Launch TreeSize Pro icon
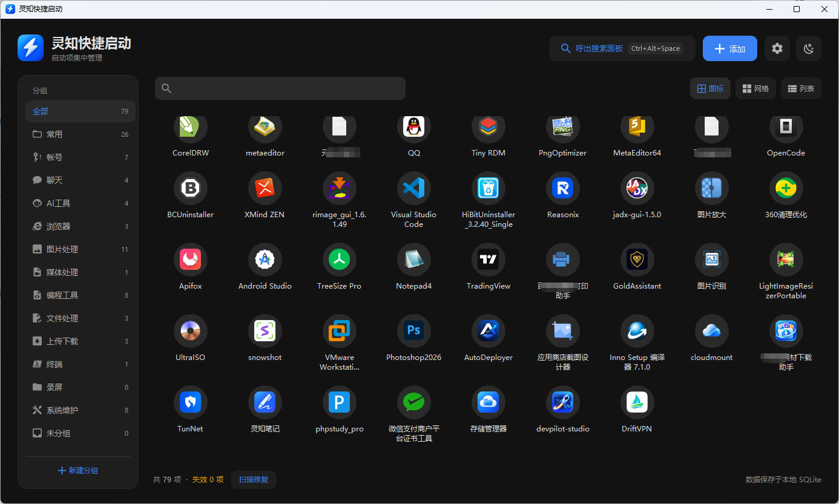The width and height of the screenshot is (839, 504). [340, 260]
